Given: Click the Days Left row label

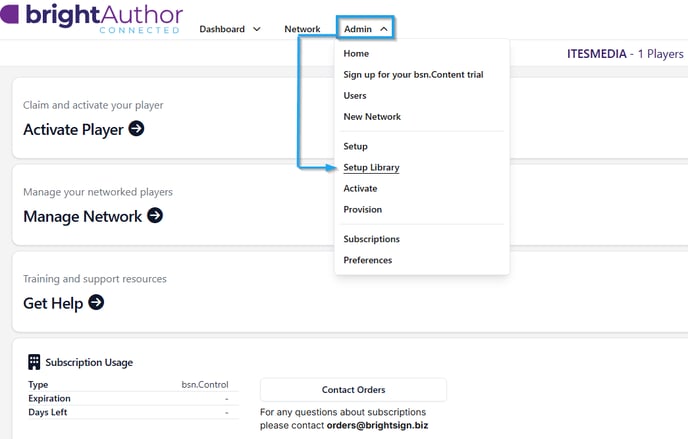Looking at the screenshot, I should pos(47,412).
